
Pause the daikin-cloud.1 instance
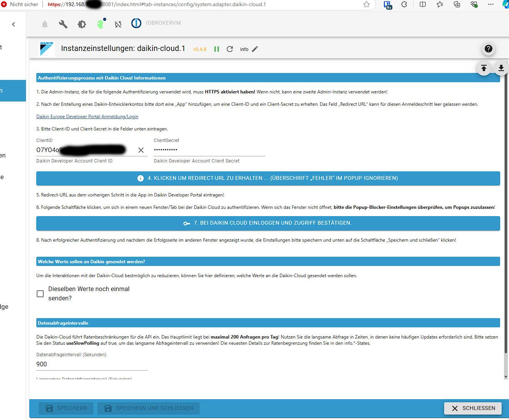(217, 49)
